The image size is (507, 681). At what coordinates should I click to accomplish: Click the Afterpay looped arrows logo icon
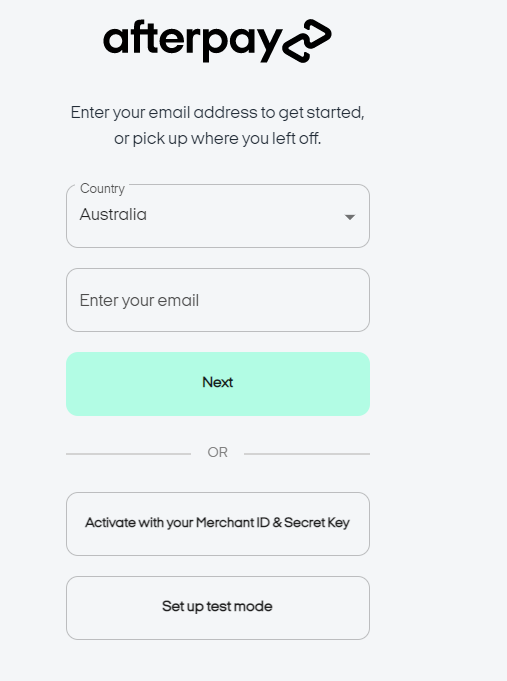pyautogui.click(x=307, y=41)
